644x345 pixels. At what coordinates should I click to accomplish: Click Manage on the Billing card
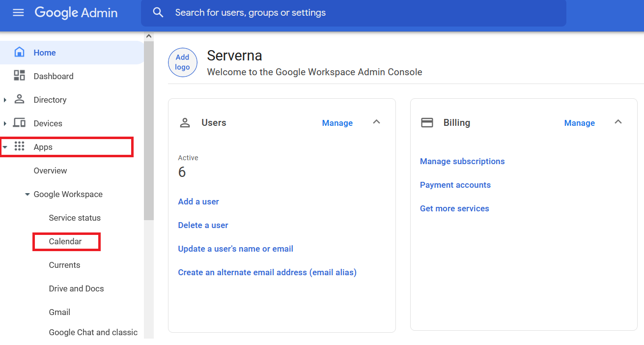click(579, 123)
